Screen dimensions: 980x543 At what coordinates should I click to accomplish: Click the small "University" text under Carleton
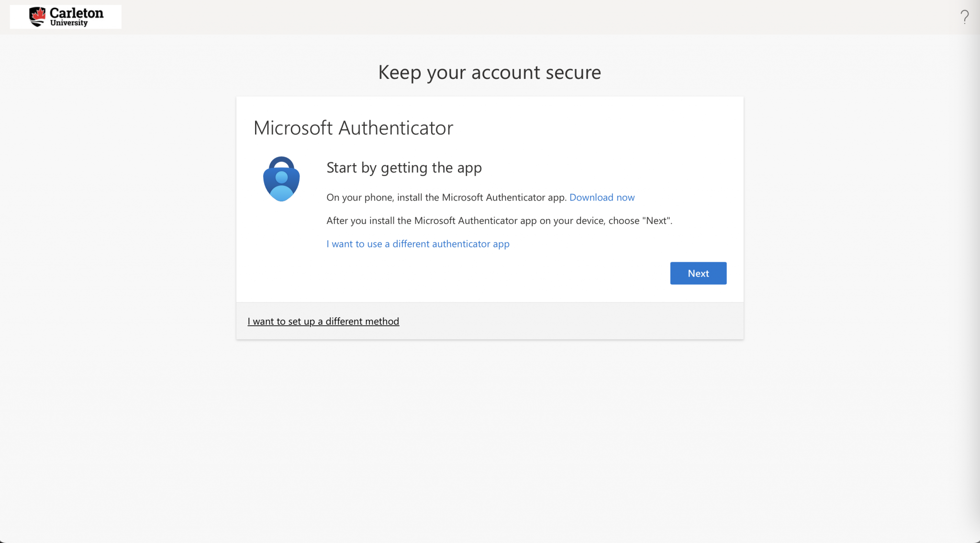pos(69,23)
